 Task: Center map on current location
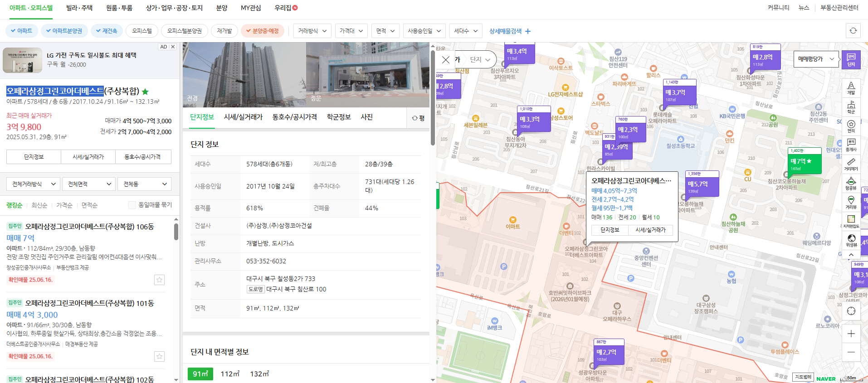point(851,311)
